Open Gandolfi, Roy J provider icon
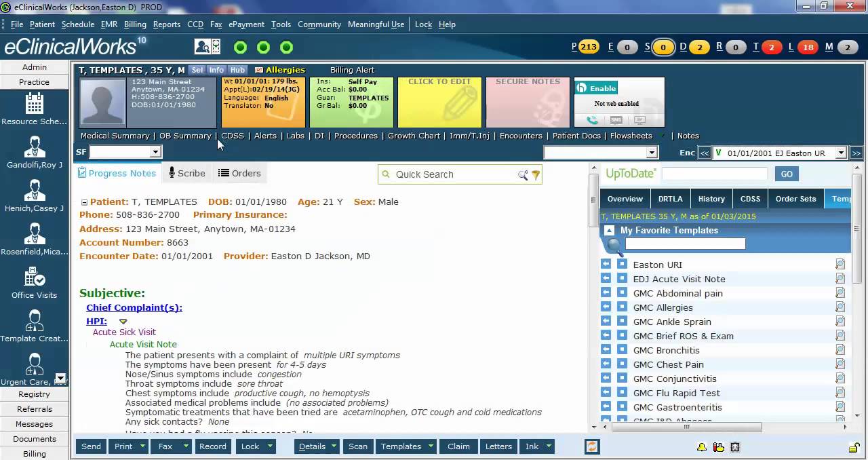 tap(35, 147)
